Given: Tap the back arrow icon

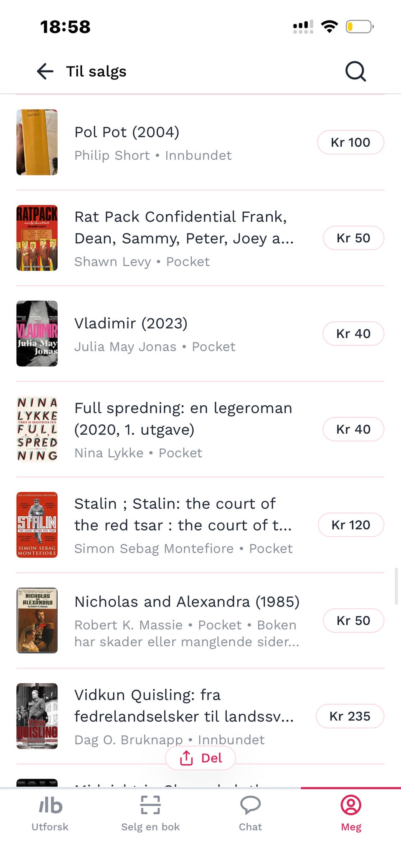Looking at the screenshot, I should click(45, 71).
